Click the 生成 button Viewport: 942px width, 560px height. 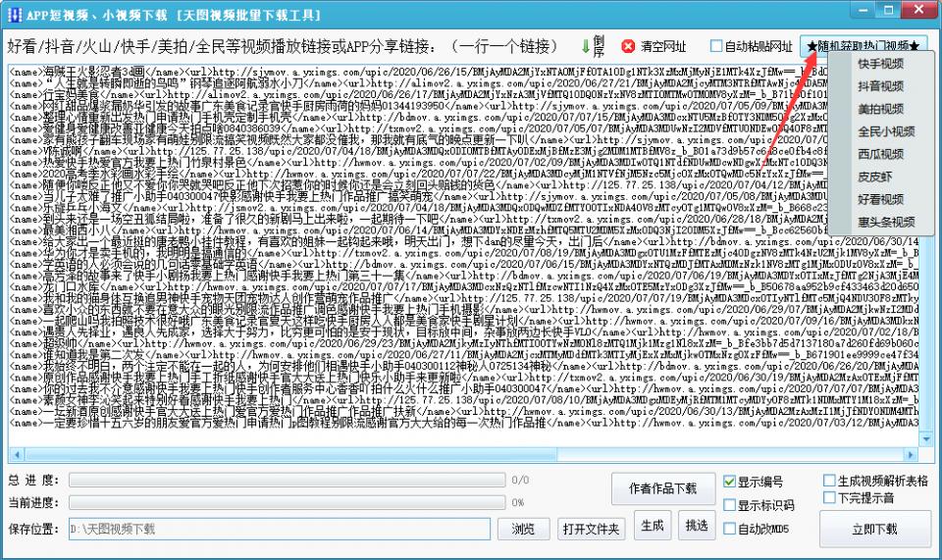point(652,526)
